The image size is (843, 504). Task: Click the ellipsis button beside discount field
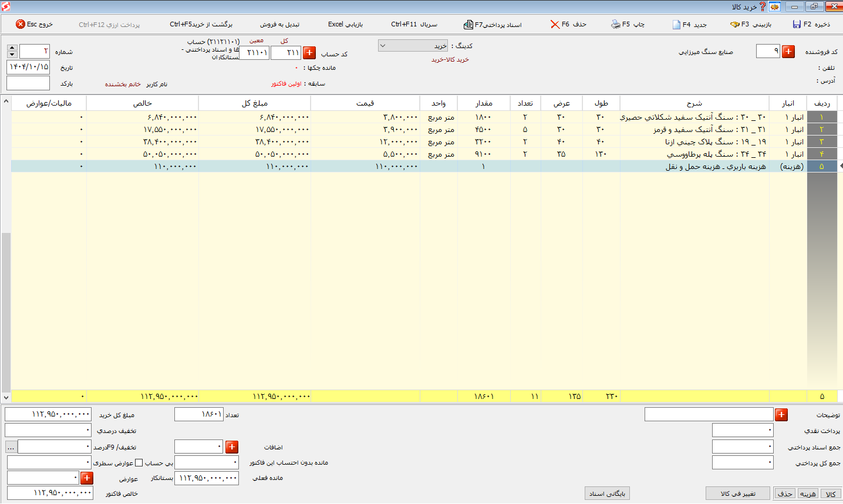click(11, 447)
